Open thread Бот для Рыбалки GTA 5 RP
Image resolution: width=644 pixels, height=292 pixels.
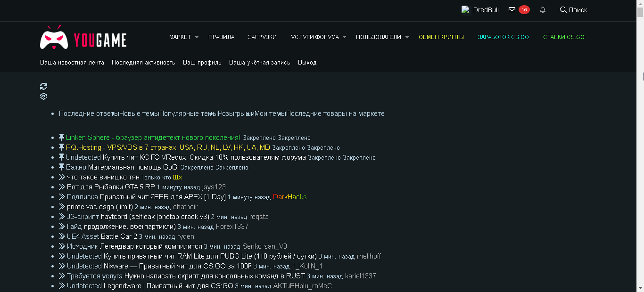[111, 187]
